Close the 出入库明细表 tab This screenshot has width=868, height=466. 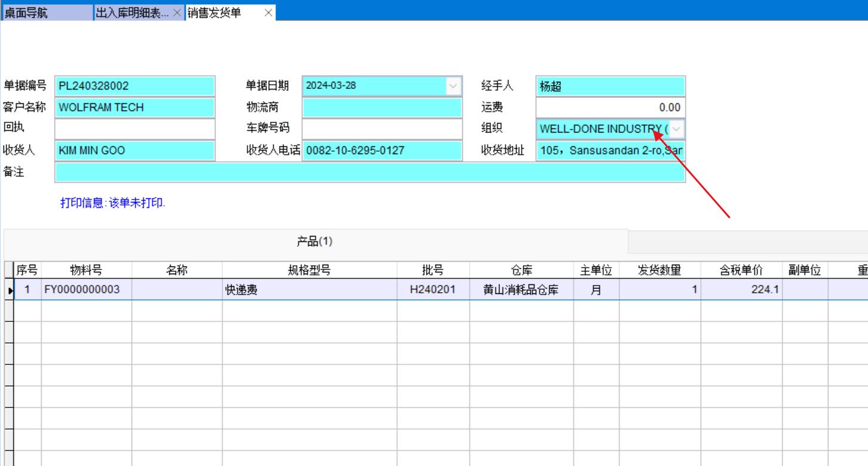click(x=177, y=13)
